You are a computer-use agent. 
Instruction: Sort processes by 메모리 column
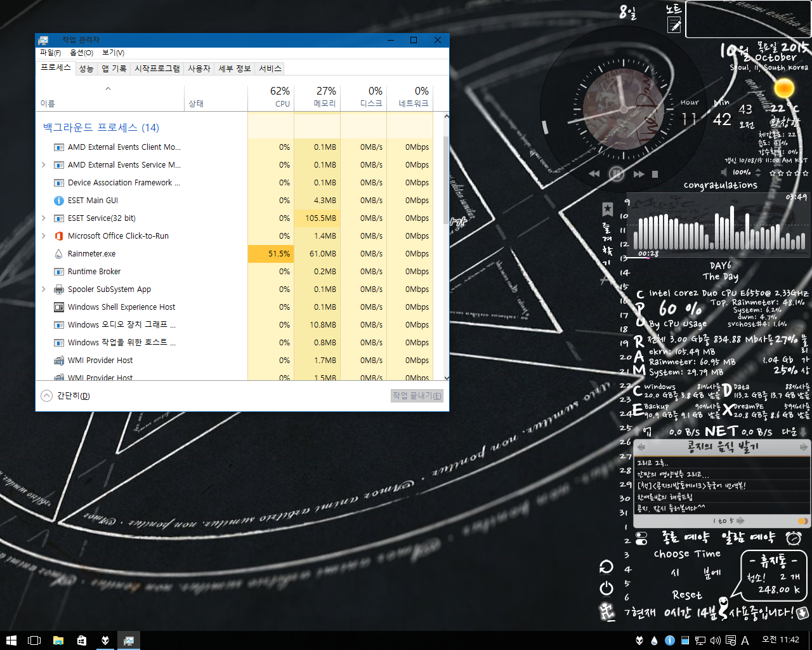coord(318,97)
